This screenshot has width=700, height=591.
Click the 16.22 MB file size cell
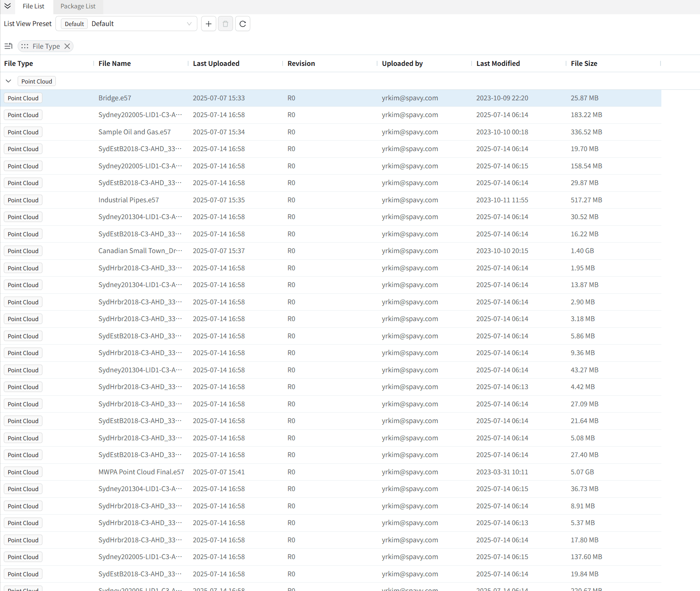(x=585, y=234)
